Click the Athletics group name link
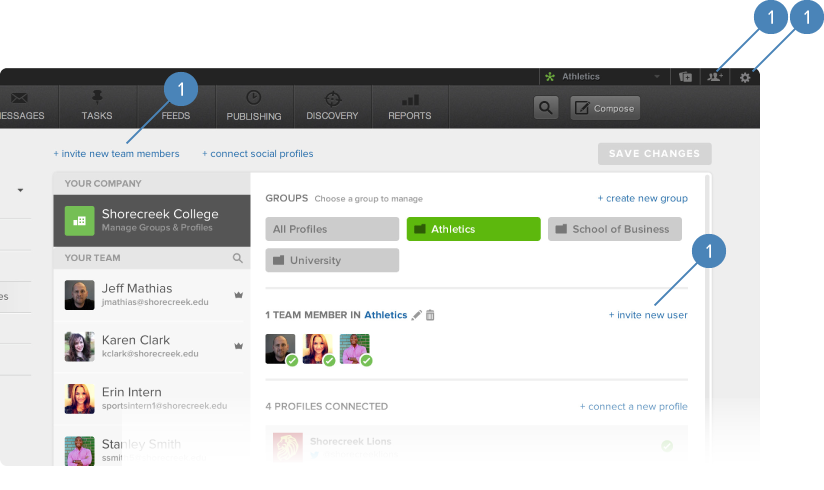Image resolution: width=824 pixels, height=490 pixels. click(x=386, y=315)
